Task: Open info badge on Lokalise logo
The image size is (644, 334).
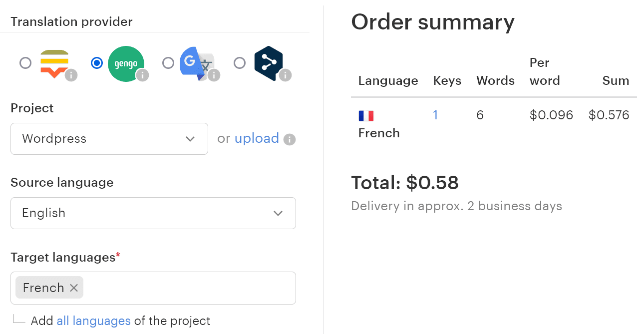Action: point(71,75)
